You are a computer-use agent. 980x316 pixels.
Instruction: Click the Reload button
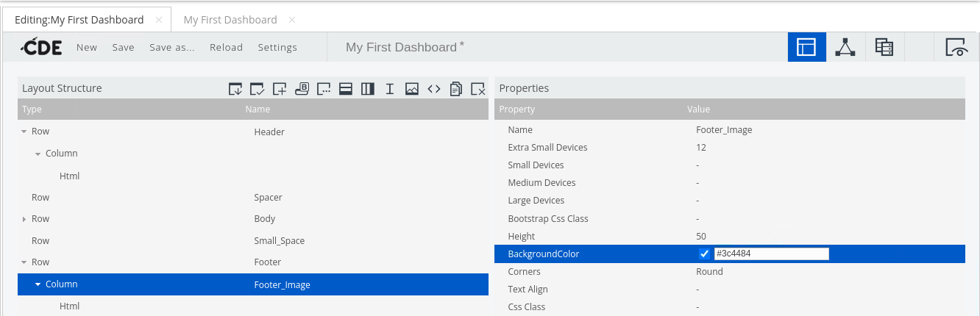pos(226,47)
